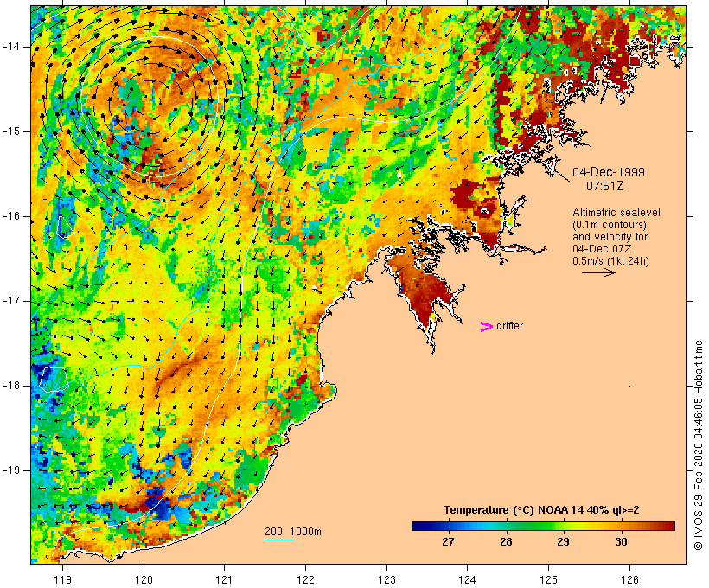The image size is (709, 588).
Task: Click latitude axis label -16
Action: tap(11, 216)
